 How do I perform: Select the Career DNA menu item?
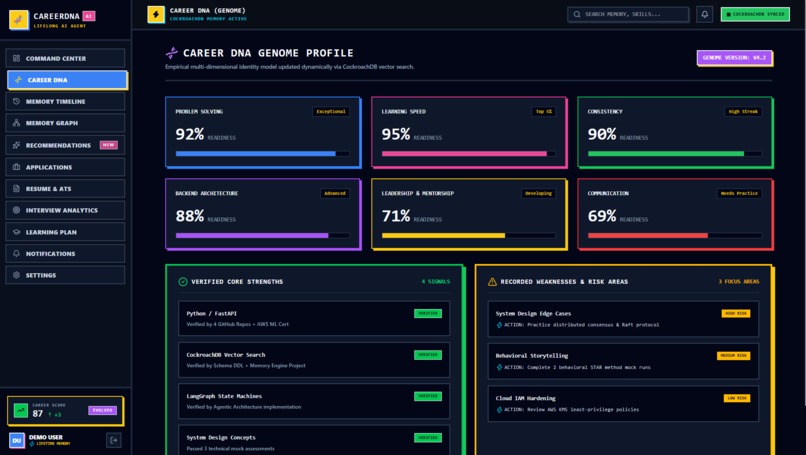67,80
